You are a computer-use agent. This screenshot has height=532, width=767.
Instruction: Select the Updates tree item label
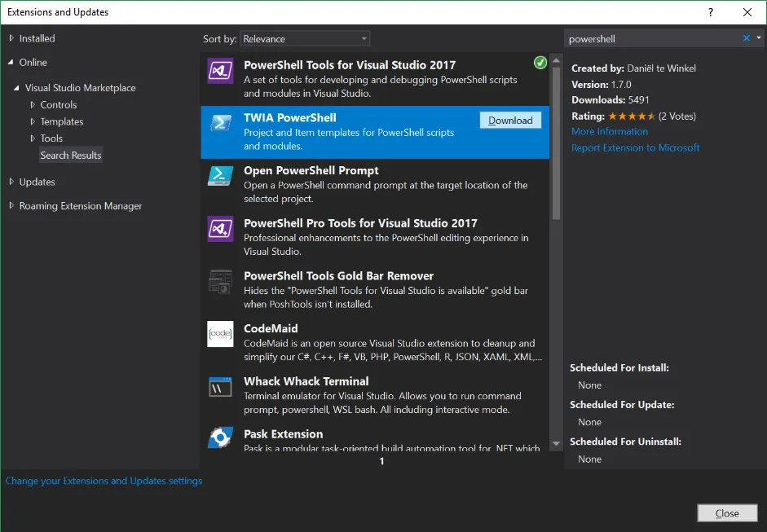click(37, 182)
